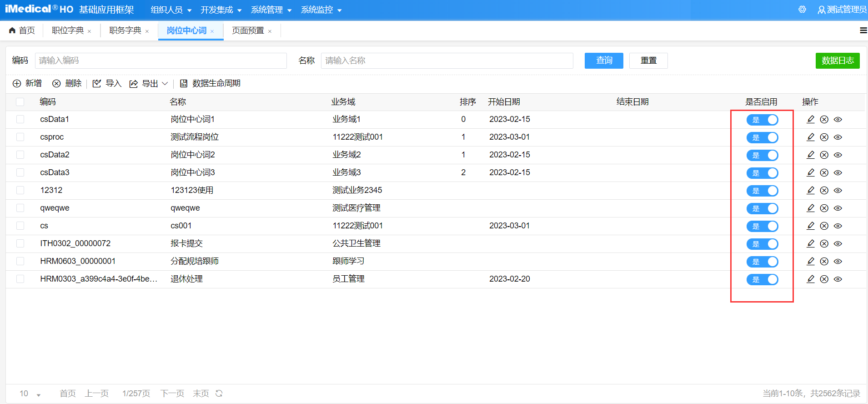Toggle 是否启用 switch for csData1
Screen dimensions: 868x404
[x=763, y=120]
